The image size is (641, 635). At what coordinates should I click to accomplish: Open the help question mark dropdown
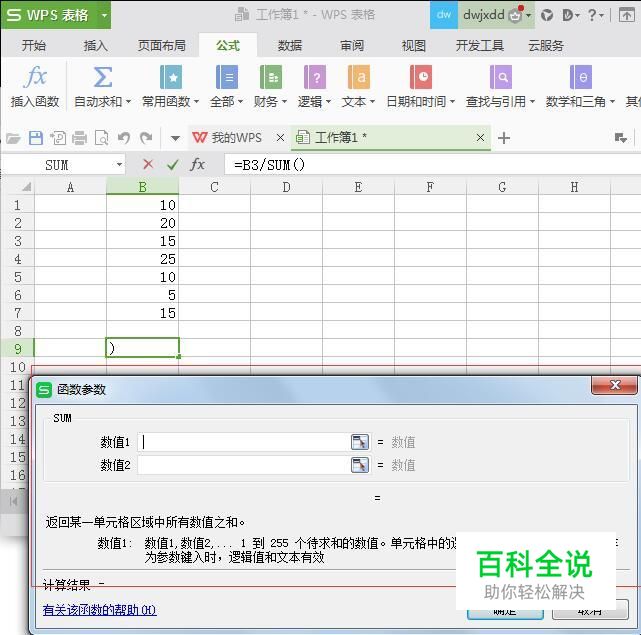tap(596, 16)
